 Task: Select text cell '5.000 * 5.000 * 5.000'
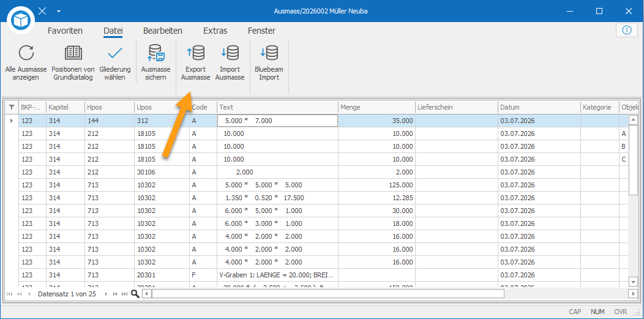[x=277, y=185]
